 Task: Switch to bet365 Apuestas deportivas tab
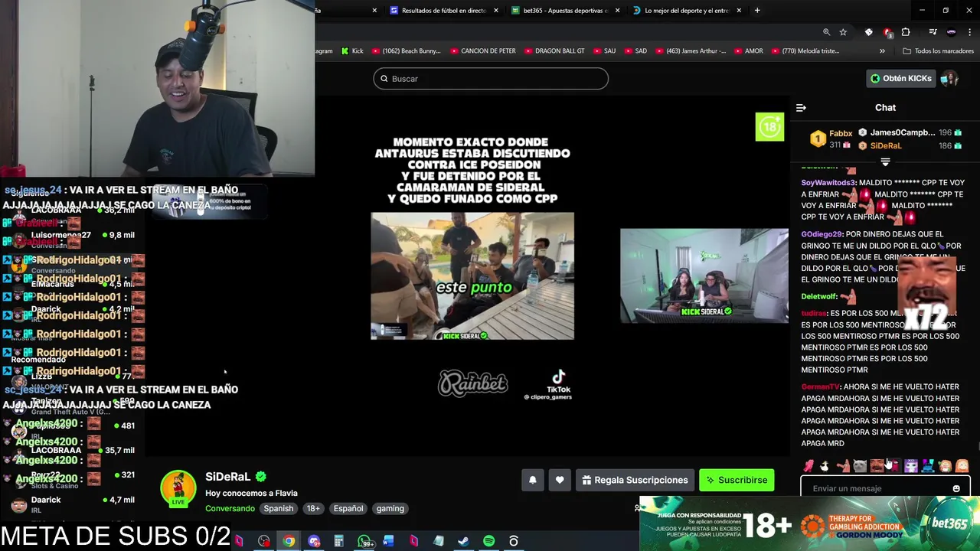click(565, 11)
